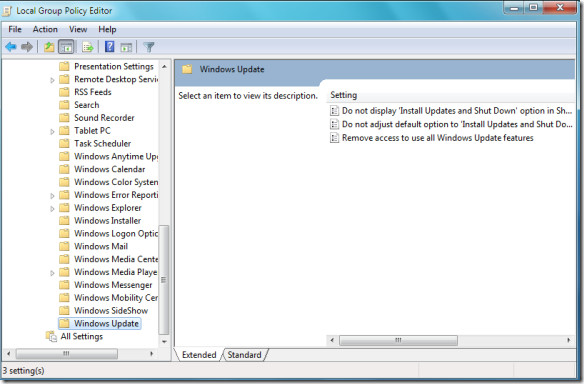Click the Windows Messenger folder icon
The height and width of the screenshot is (384, 584).
click(64, 285)
